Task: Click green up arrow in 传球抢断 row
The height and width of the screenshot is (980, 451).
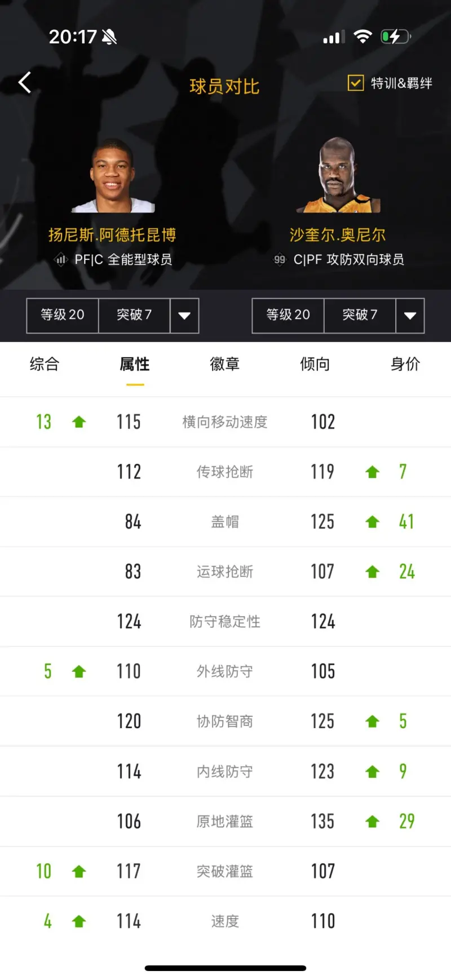Action: 372,472
